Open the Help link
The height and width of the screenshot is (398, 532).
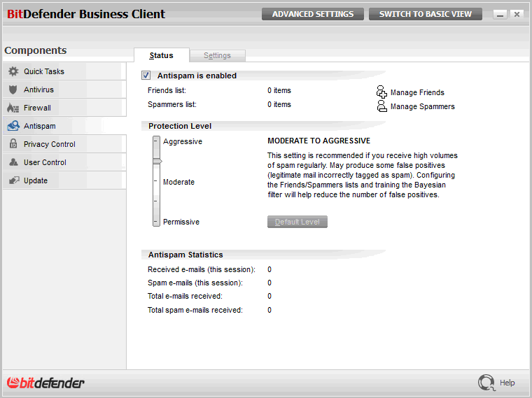(x=507, y=383)
